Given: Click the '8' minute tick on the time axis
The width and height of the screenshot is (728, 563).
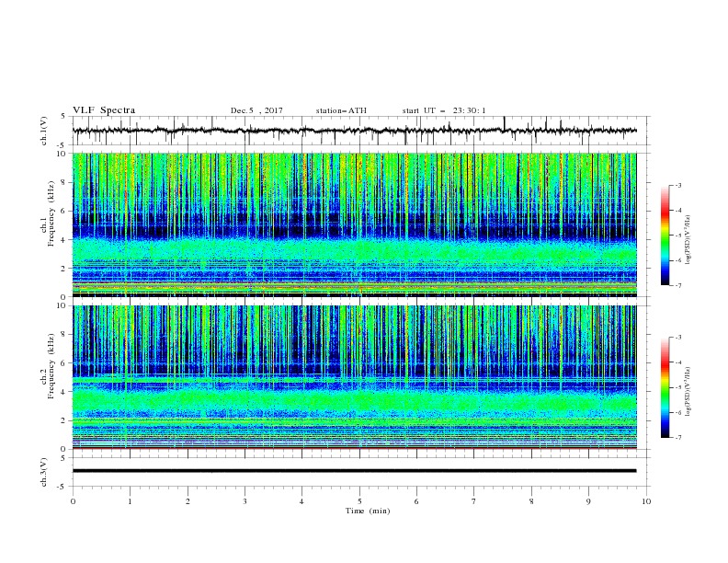Looking at the screenshot, I should click(531, 501).
